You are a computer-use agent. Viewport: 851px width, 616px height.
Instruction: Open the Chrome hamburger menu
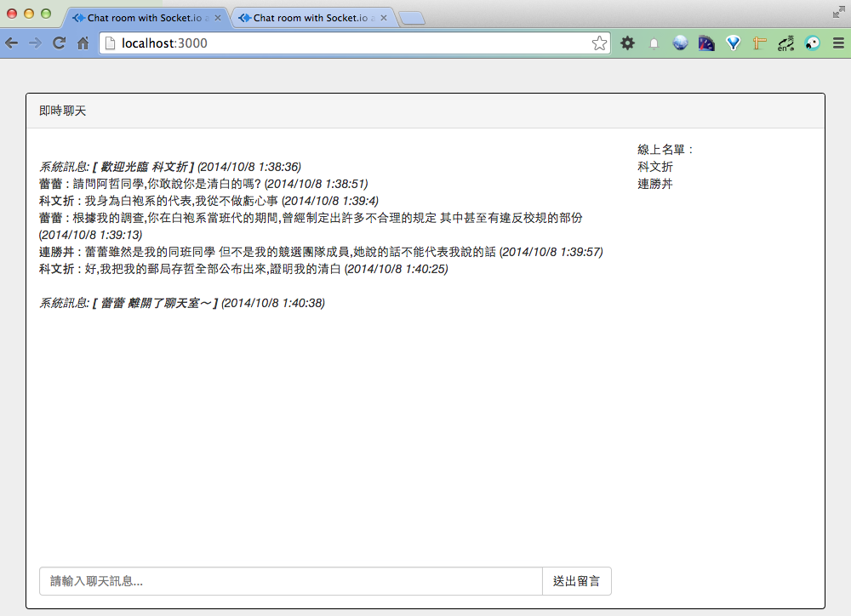[838, 43]
